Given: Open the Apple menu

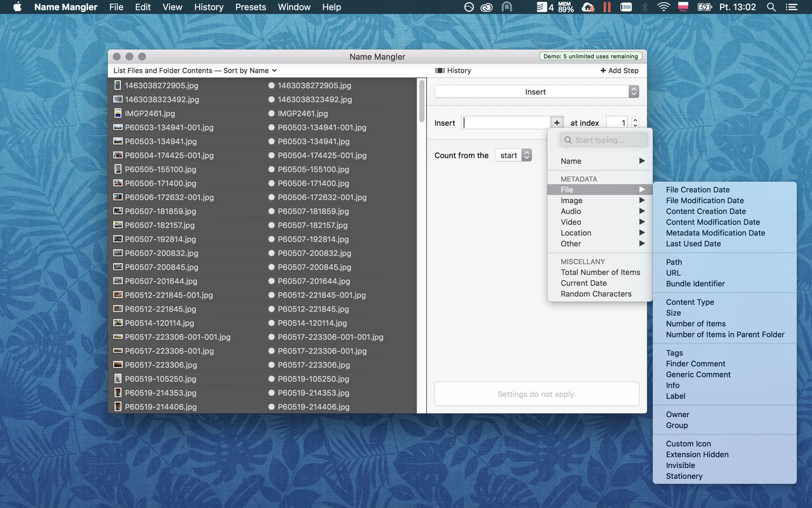Looking at the screenshot, I should [x=17, y=7].
